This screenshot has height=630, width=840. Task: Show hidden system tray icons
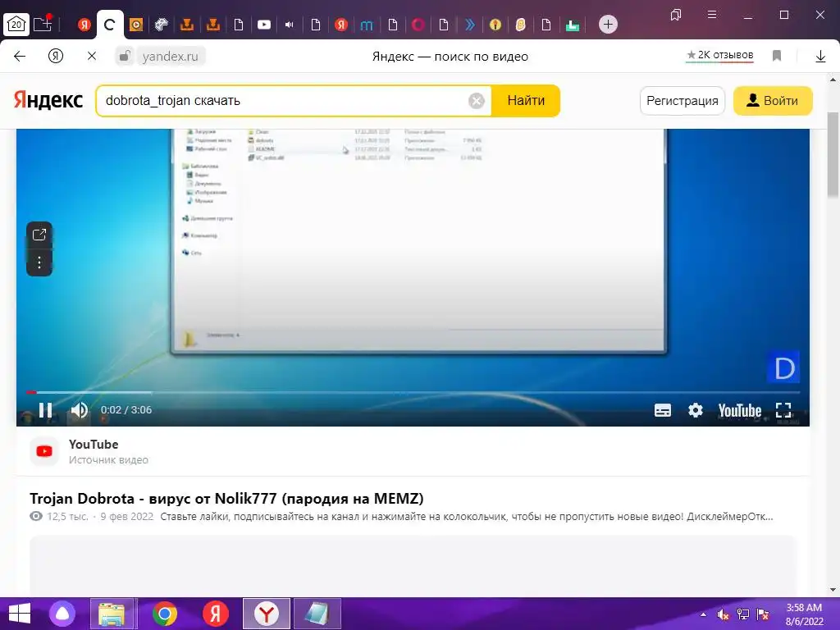703,614
